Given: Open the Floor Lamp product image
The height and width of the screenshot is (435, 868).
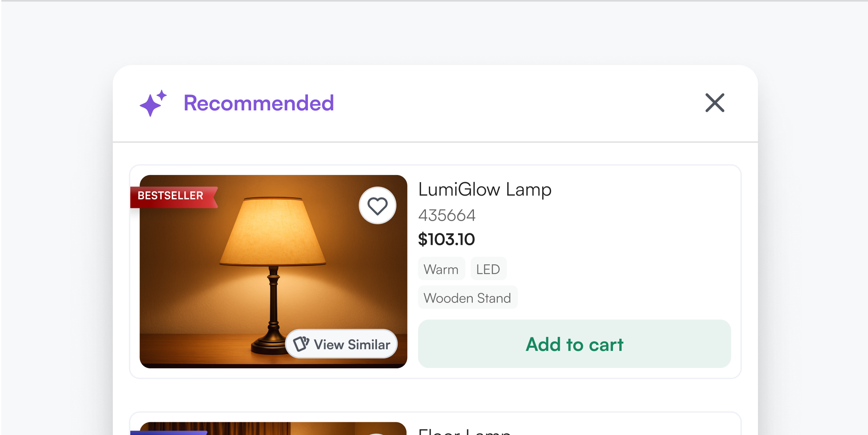Looking at the screenshot, I should (x=318, y=429).
